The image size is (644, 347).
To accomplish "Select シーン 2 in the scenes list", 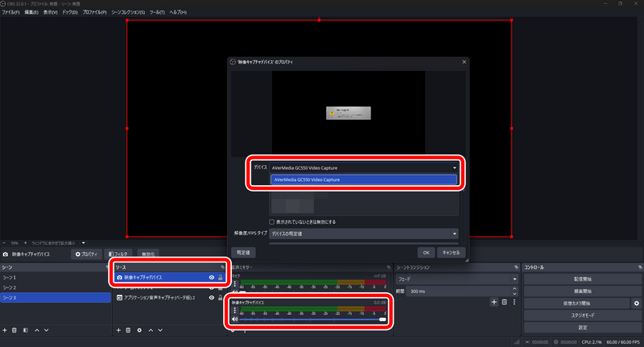I will pyautogui.click(x=56, y=287).
